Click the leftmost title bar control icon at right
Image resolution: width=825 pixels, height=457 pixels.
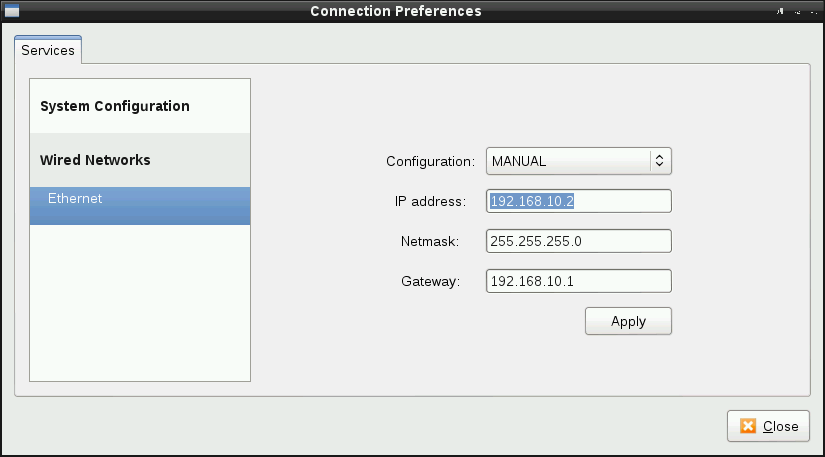tap(780, 11)
